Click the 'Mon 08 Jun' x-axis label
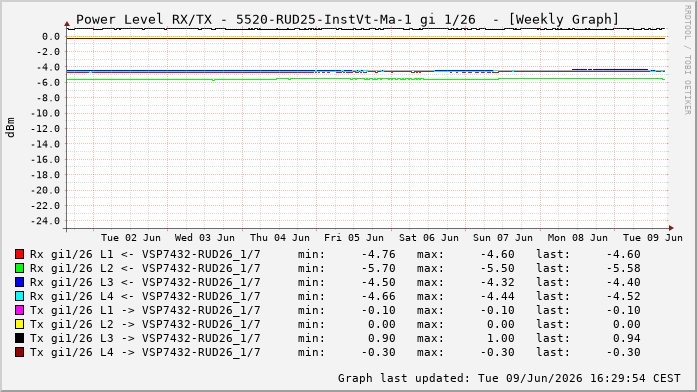The height and width of the screenshot is (392, 697). [x=577, y=238]
